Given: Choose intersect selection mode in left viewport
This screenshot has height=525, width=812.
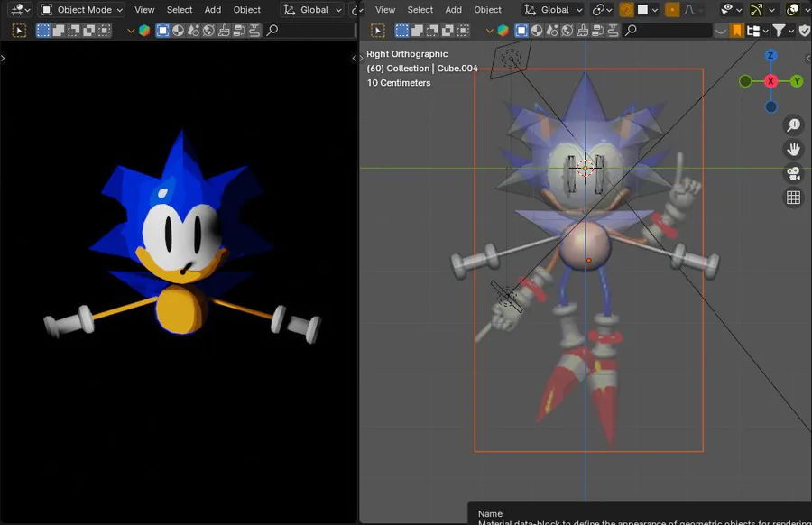Looking at the screenshot, I should click(x=104, y=31).
